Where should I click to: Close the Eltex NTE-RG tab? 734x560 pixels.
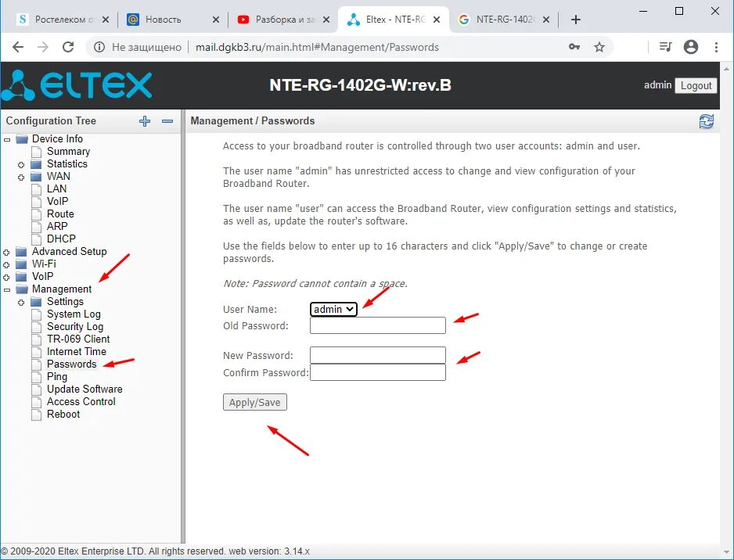437,20
